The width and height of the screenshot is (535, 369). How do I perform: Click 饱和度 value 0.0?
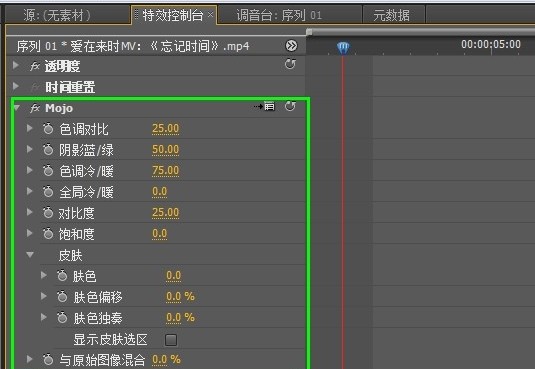[x=160, y=234]
